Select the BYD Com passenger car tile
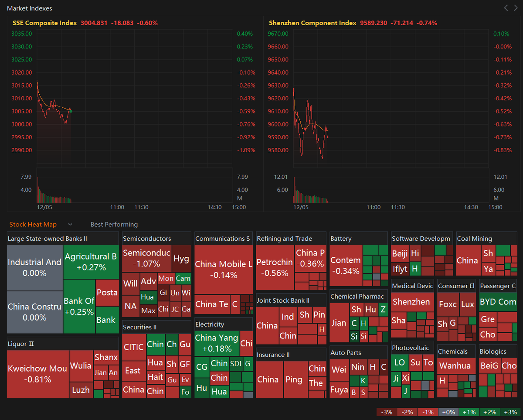 click(x=498, y=302)
